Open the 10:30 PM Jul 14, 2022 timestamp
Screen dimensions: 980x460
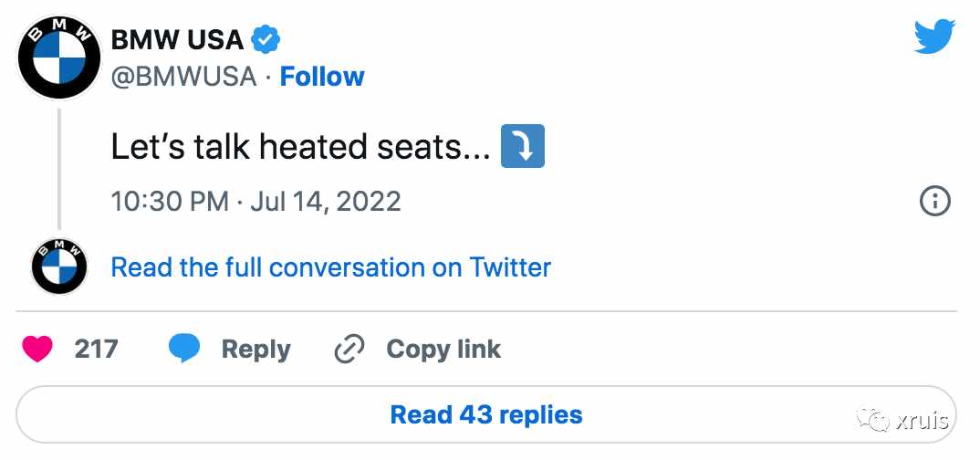click(x=255, y=202)
